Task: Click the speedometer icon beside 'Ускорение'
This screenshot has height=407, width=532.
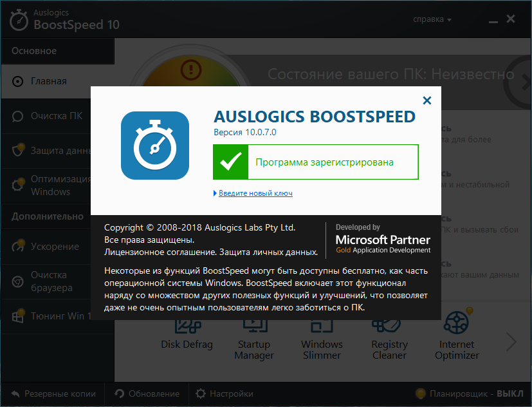Action: click(18, 245)
